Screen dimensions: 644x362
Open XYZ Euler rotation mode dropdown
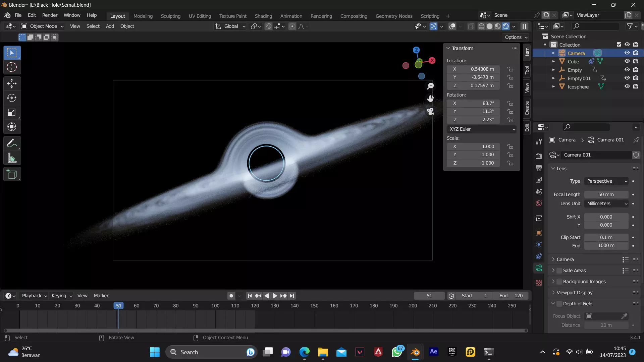482,129
